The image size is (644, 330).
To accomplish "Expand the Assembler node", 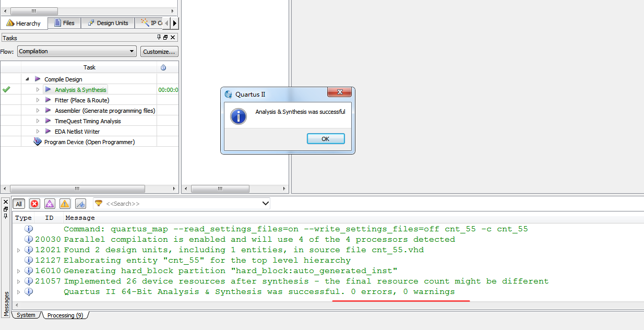I will [x=38, y=111].
